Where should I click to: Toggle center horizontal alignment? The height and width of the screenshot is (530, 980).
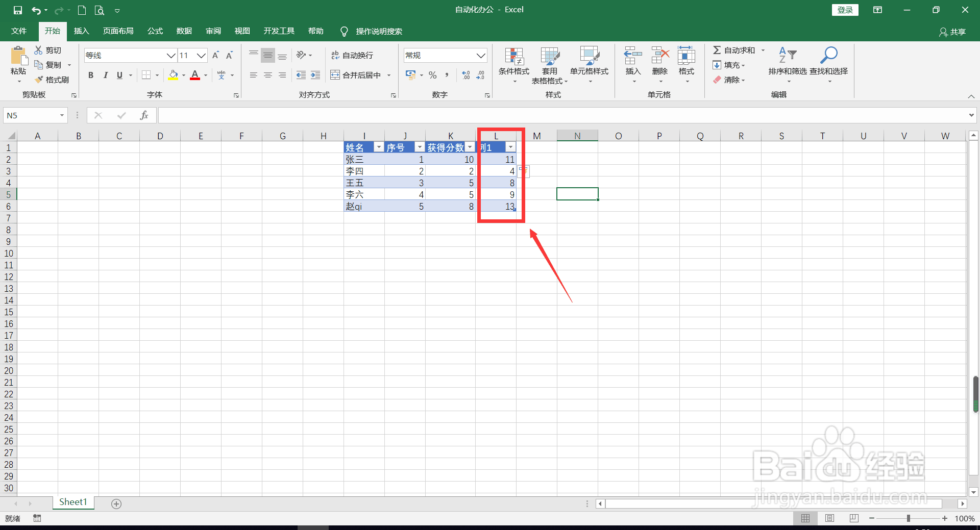[268, 75]
